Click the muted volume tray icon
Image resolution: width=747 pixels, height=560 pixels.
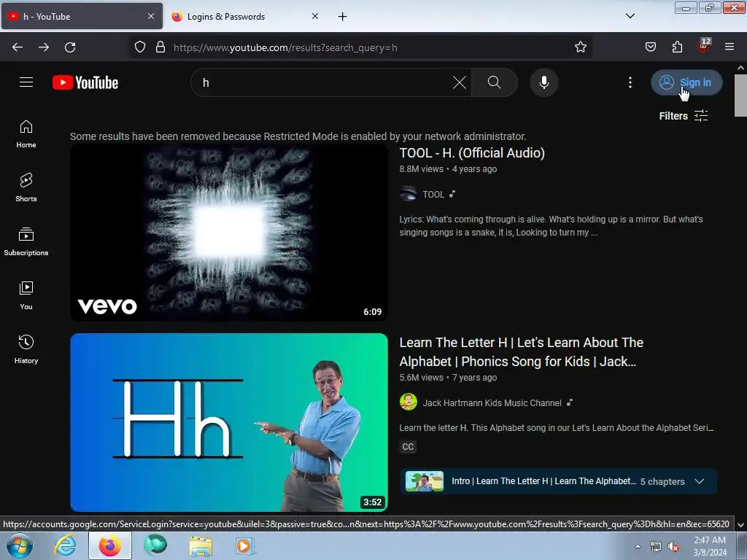pyautogui.click(x=673, y=547)
